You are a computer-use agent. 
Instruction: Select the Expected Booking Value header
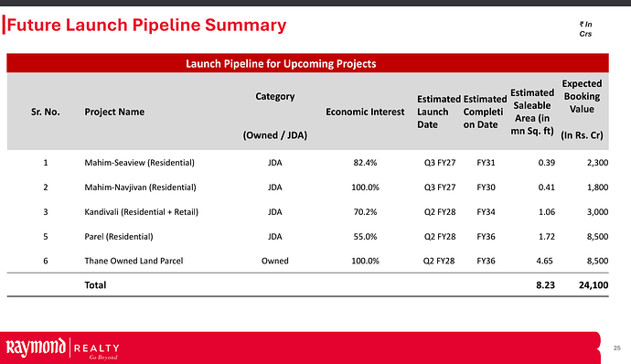pyautogui.click(x=582, y=109)
